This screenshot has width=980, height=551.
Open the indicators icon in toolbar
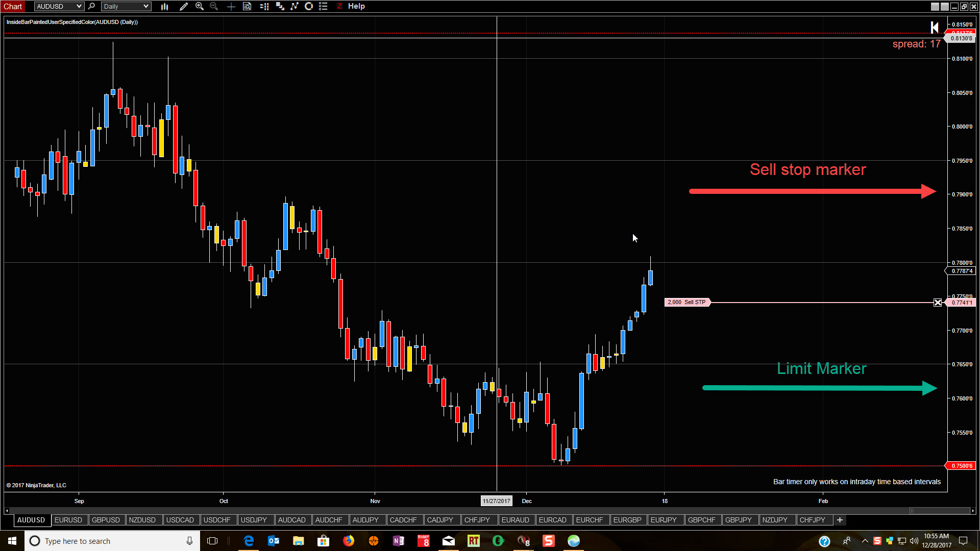295,7
